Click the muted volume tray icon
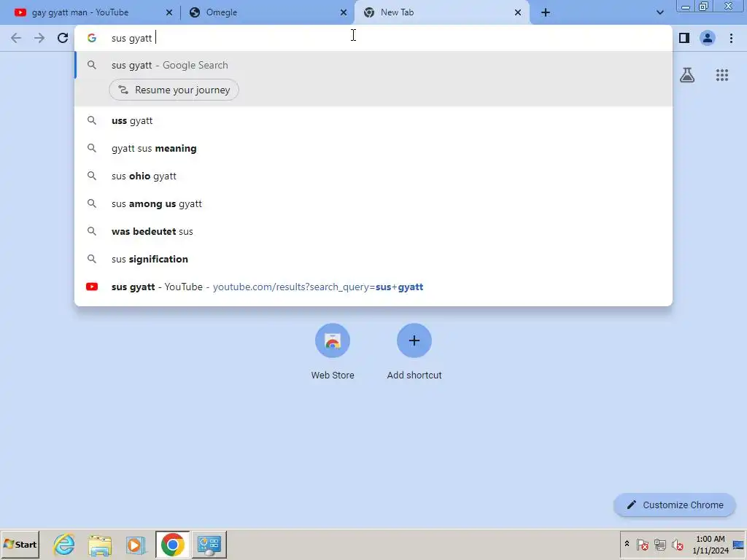This screenshot has height=560, width=747. point(677,544)
